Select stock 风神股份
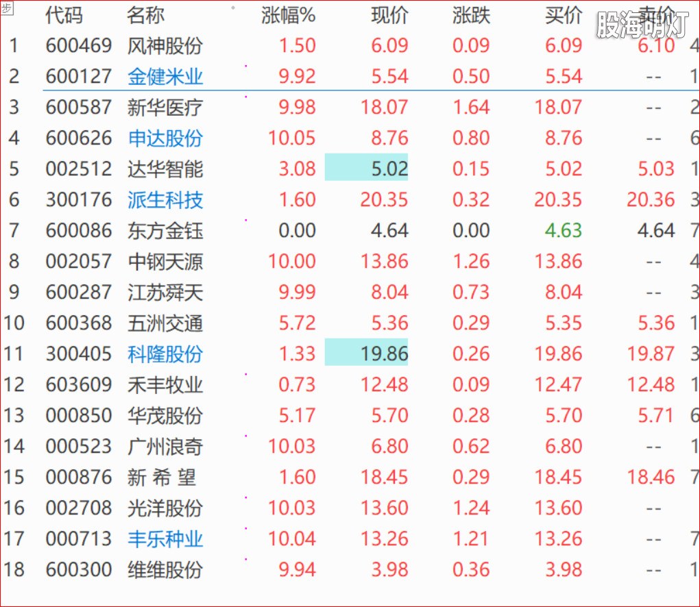Screen dimensions: 700x607 click(x=165, y=46)
